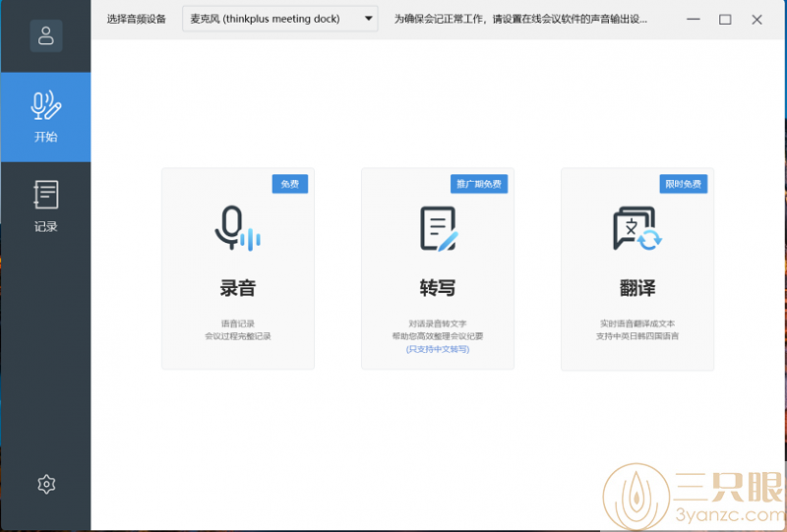Open the 记录 records tab
Viewport: 787px width, 532px height.
pyautogui.click(x=45, y=207)
